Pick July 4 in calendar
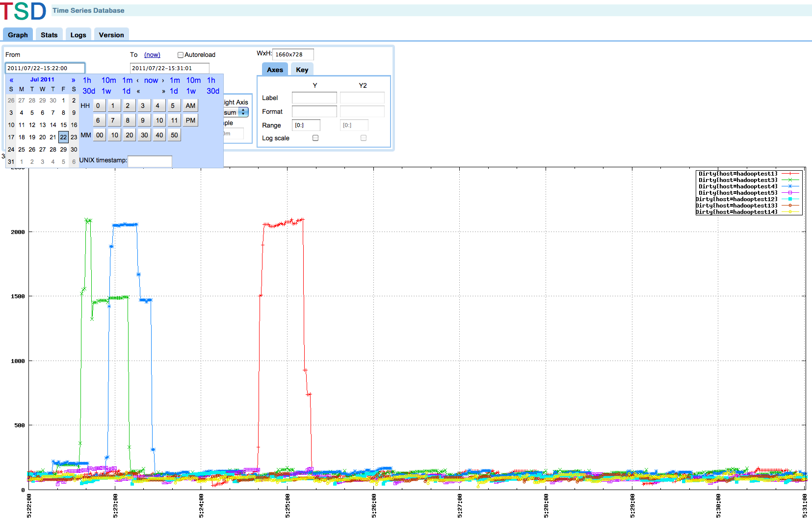812x518 pixels. pyautogui.click(x=22, y=113)
